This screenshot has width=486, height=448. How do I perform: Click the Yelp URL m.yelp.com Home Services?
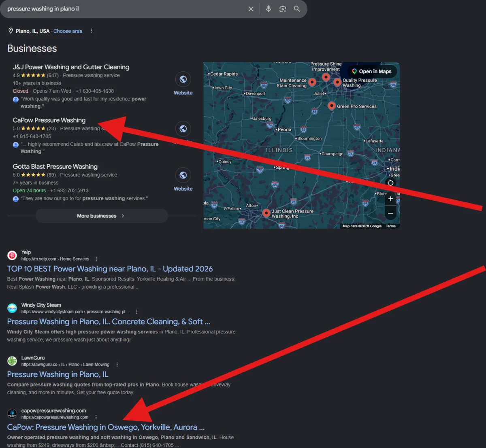pos(55,259)
